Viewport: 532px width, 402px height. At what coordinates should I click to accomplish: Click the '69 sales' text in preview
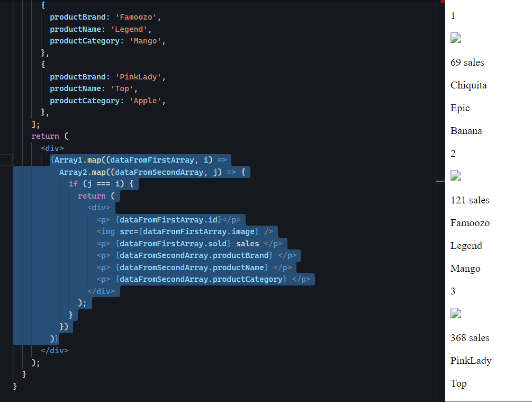click(467, 62)
